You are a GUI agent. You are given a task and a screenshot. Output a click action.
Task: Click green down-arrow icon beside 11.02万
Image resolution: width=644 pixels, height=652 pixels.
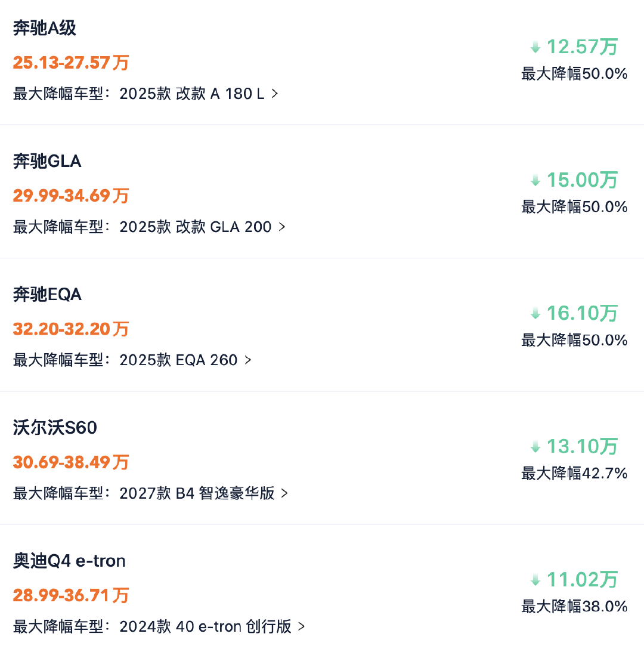(535, 580)
